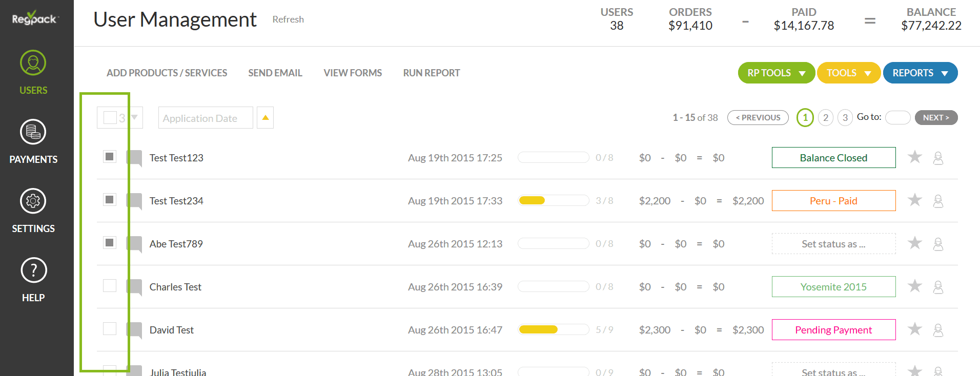Star the Test Test123 user
Image resolution: width=980 pixels, height=376 pixels.
point(915,157)
